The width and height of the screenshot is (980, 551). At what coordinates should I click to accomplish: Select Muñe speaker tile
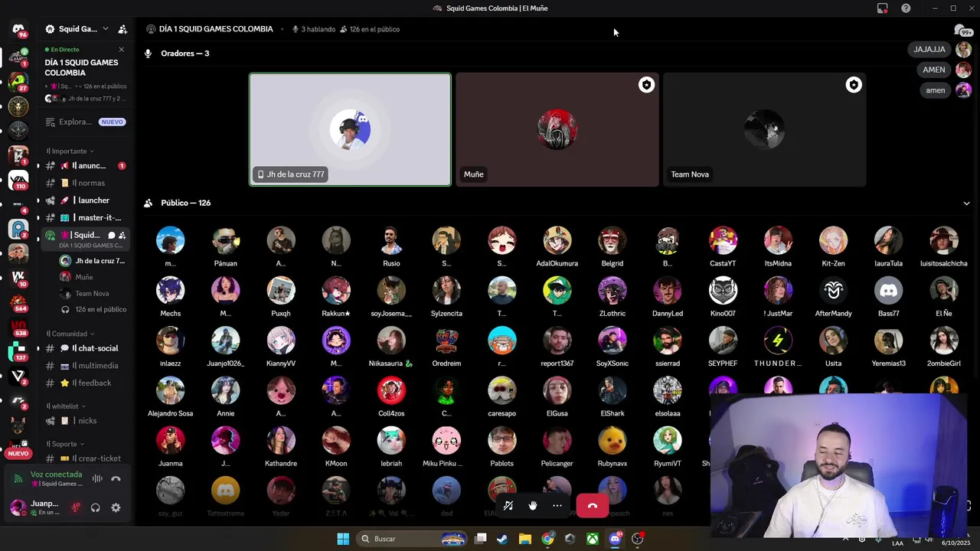(x=557, y=129)
